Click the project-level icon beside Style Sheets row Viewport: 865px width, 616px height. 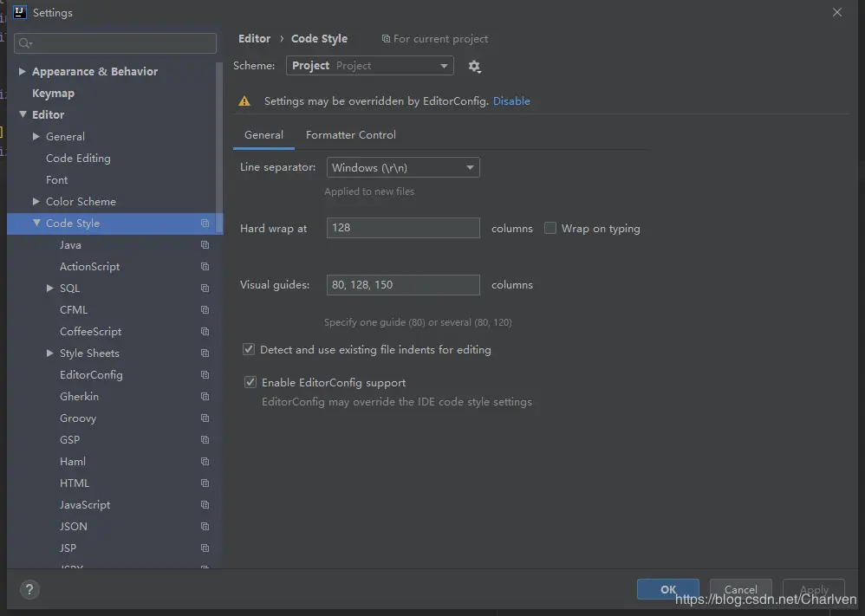click(205, 353)
